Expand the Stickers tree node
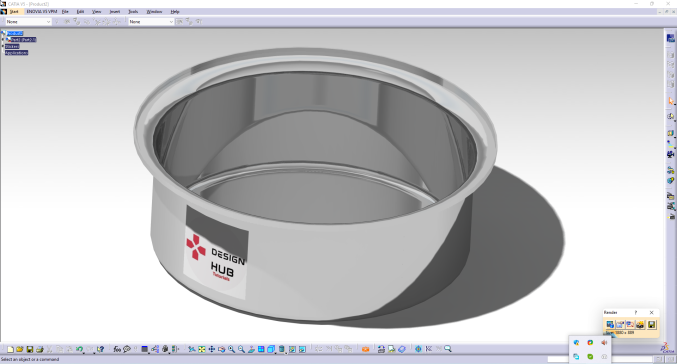The image size is (677, 364). point(3,46)
